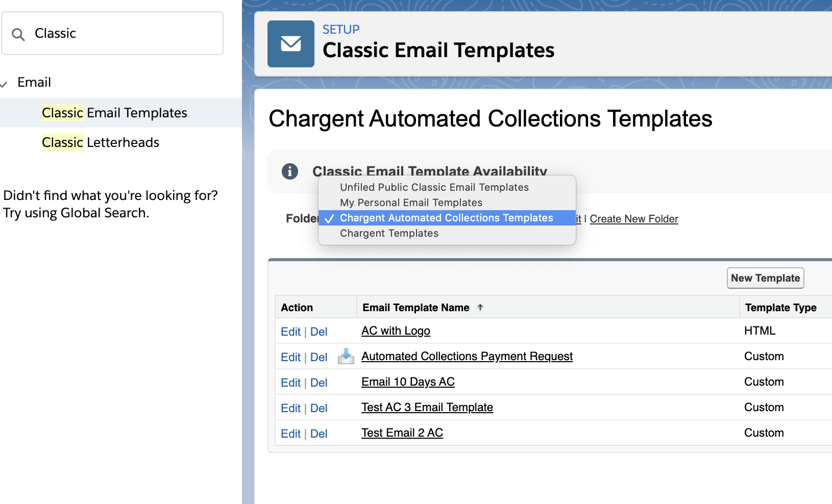
Task: Open Classic Email Templates in the sidebar
Action: tap(114, 113)
